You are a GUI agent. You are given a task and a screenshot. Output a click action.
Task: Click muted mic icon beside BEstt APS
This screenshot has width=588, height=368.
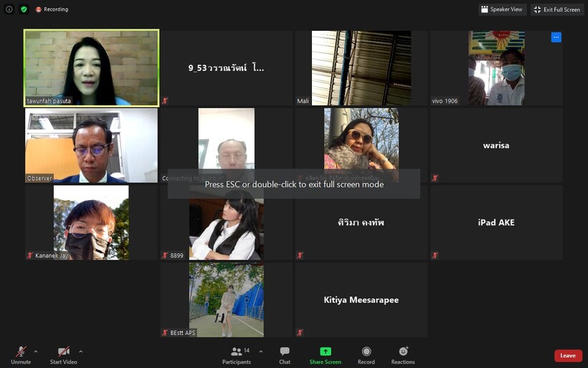[x=165, y=333]
